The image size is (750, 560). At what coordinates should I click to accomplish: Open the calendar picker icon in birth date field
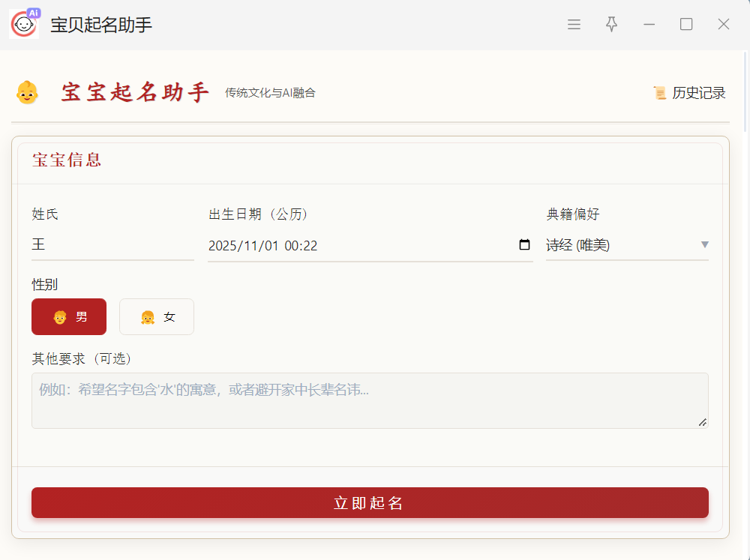(x=524, y=245)
